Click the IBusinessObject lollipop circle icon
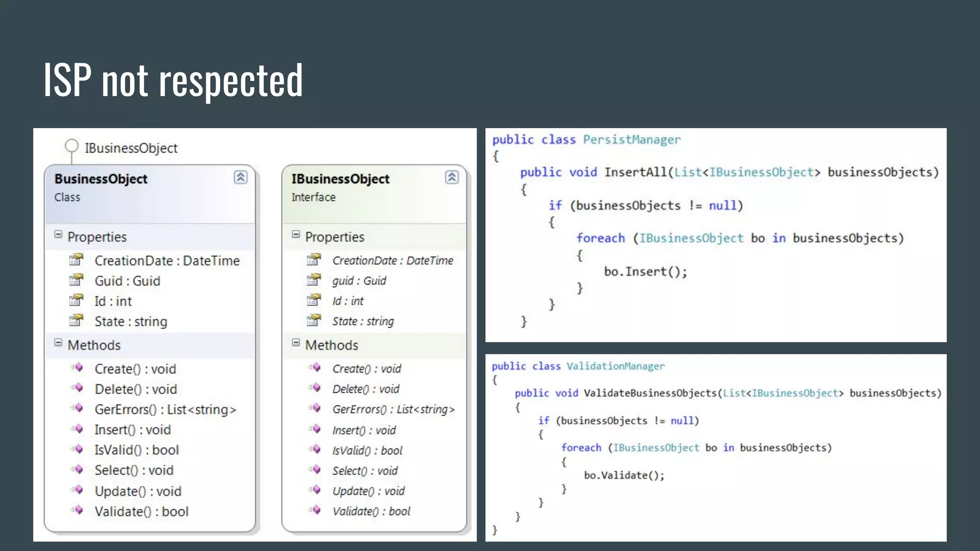The height and width of the screenshot is (551, 980). tap(71, 146)
